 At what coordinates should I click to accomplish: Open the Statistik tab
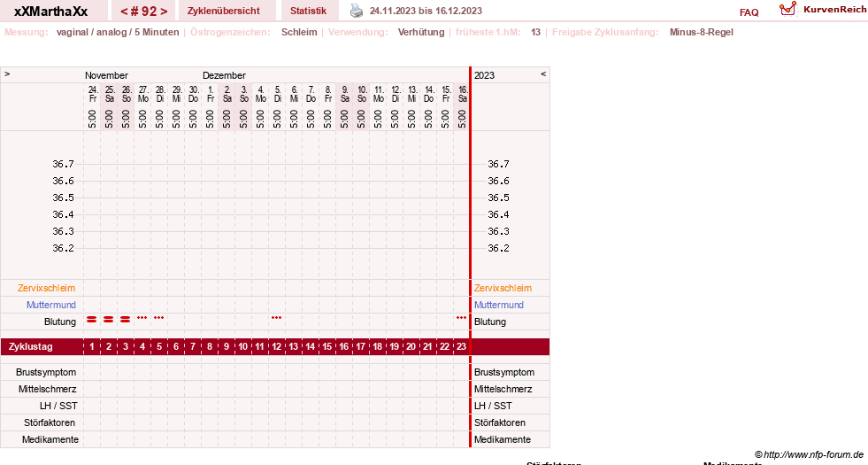308,11
